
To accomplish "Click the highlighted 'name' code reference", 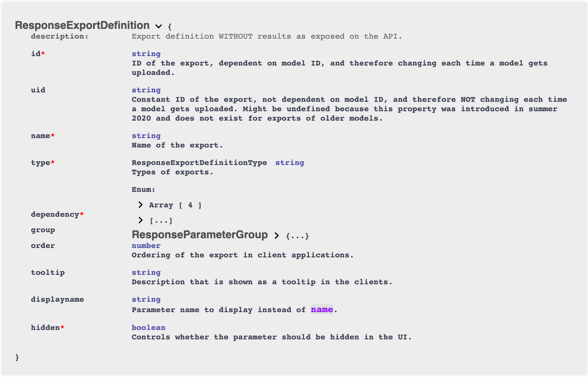I will (x=322, y=309).
